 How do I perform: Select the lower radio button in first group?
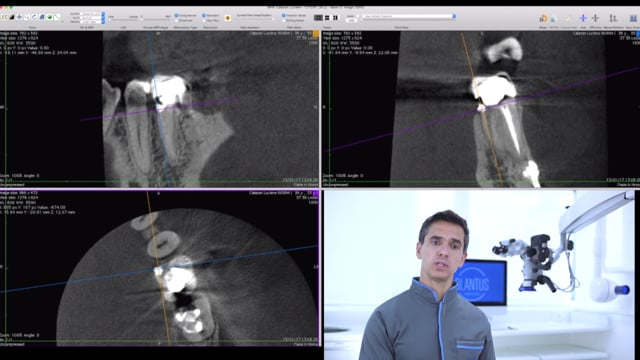[177, 20]
